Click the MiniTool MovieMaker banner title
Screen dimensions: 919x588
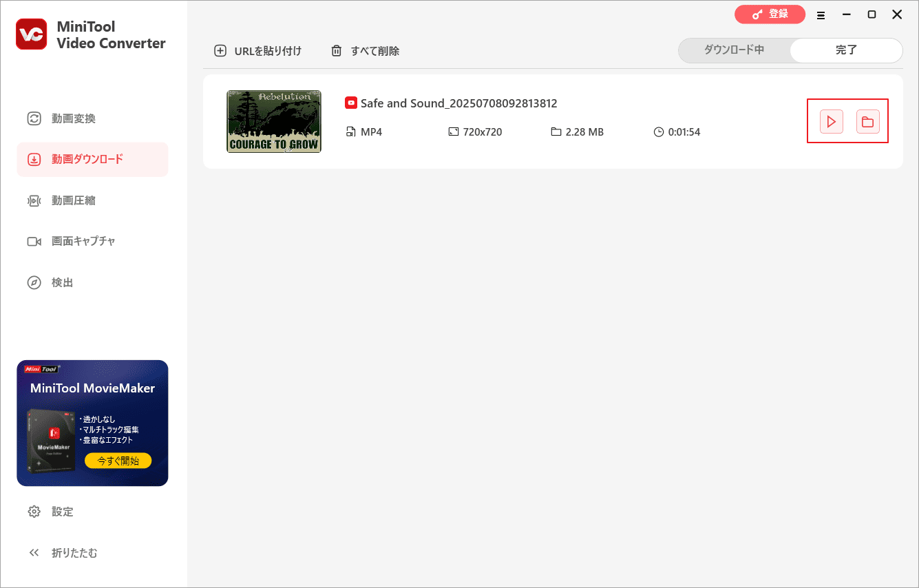coord(92,388)
